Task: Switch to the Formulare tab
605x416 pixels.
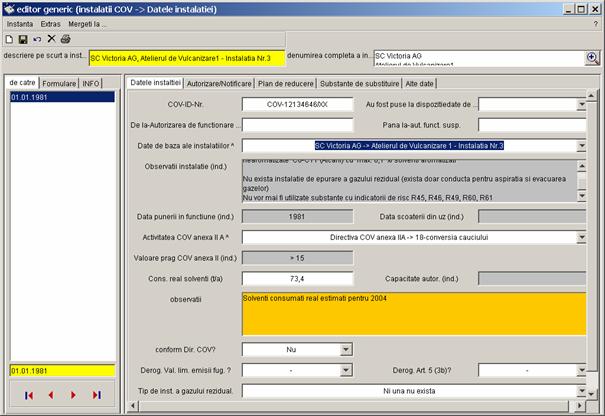Action: (59, 82)
